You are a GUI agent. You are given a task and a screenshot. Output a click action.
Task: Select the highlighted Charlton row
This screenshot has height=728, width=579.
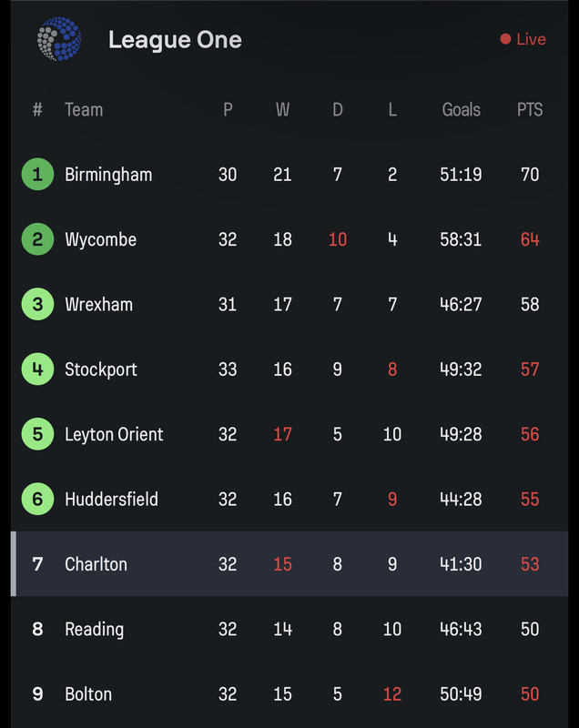point(289,564)
